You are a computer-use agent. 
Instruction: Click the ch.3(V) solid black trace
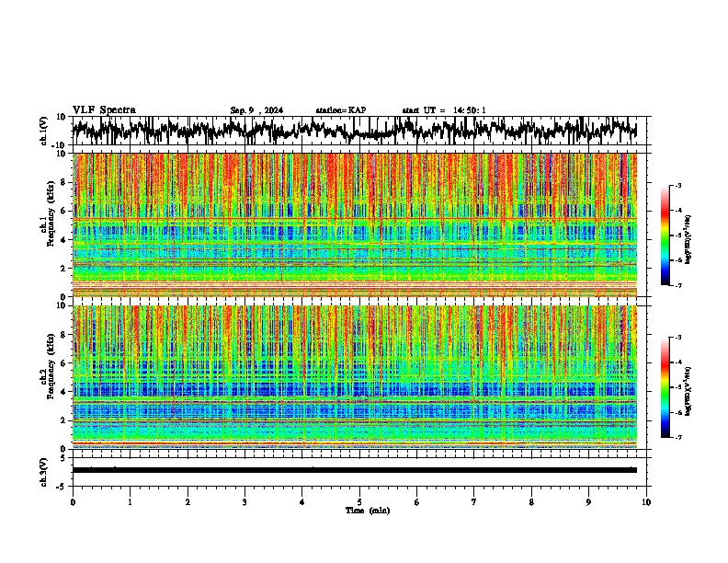[355, 470]
